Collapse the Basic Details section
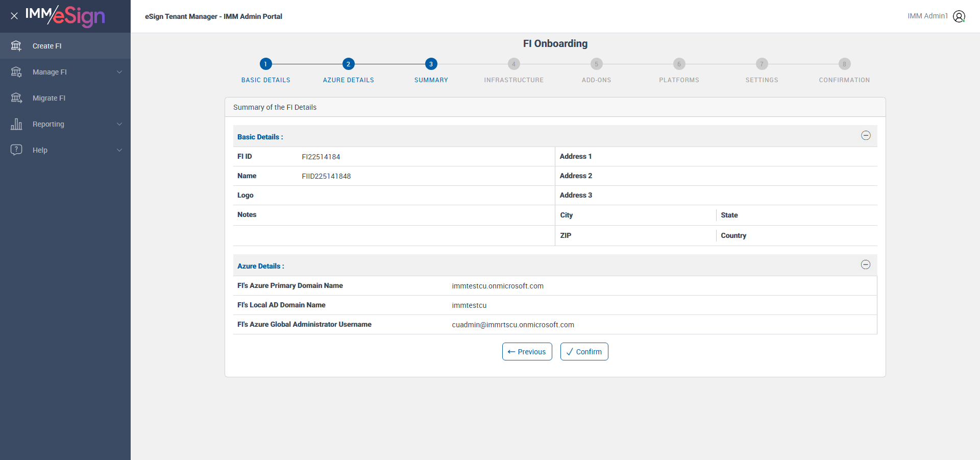Image resolution: width=980 pixels, height=460 pixels. click(x=866, y=135)
